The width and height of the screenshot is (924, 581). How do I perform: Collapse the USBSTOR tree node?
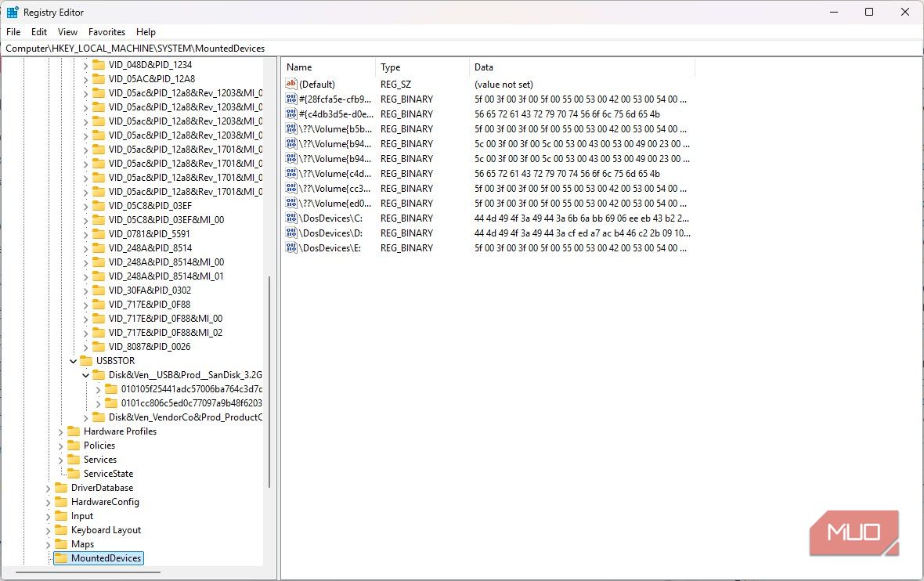point(73,361)
